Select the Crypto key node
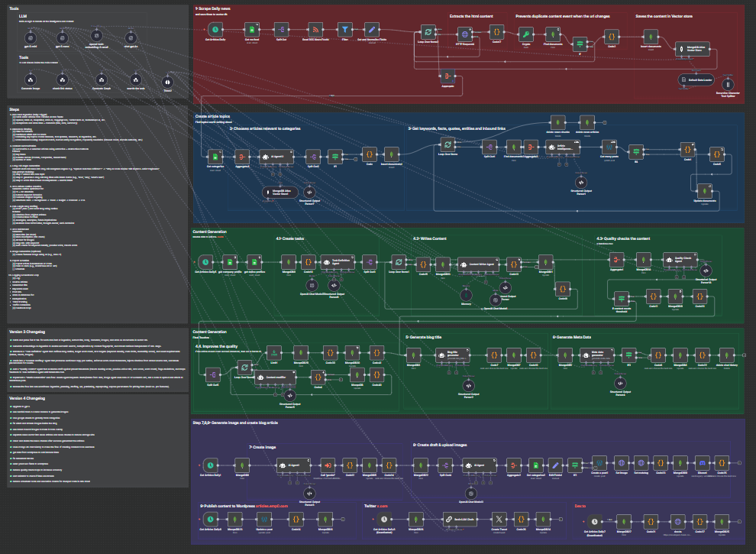 [x=525, y=34]
